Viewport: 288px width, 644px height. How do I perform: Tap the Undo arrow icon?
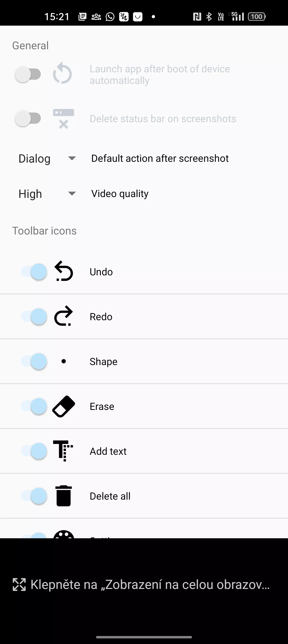(64, 271)
